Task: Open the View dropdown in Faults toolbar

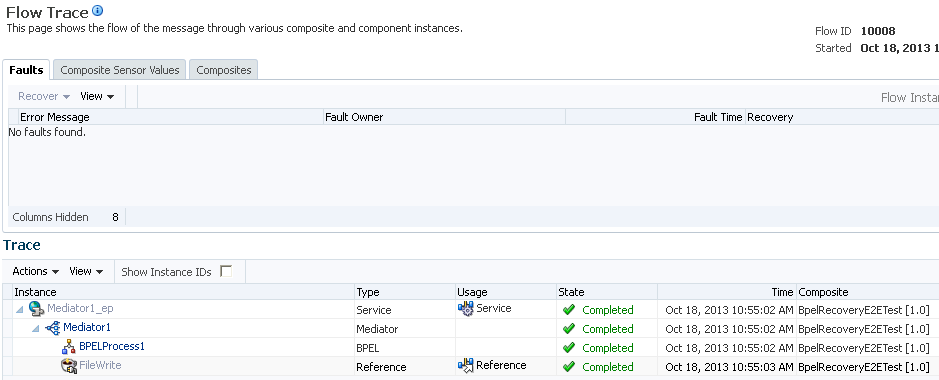Action: (x=98, y=96)
